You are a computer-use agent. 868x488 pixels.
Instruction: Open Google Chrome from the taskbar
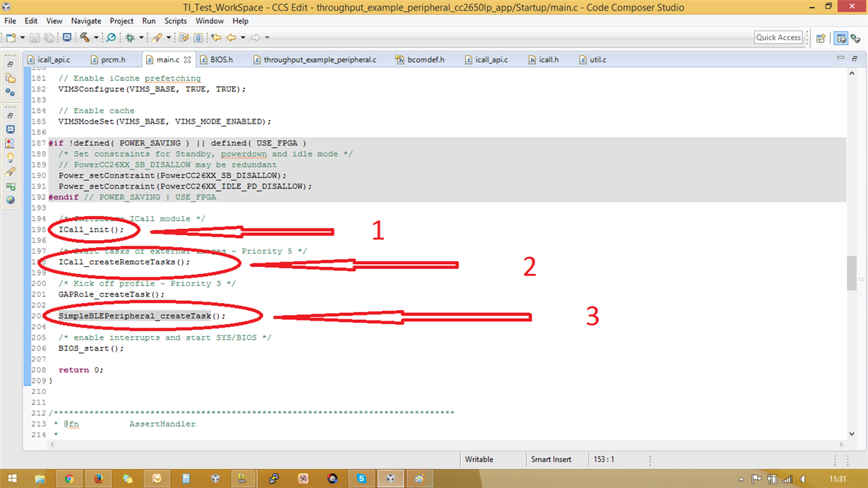(69, 479)
